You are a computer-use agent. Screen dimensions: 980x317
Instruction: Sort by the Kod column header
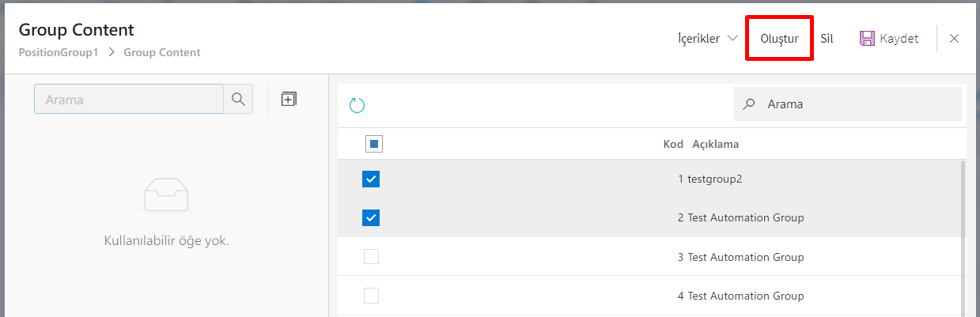(x=672, y=144)
